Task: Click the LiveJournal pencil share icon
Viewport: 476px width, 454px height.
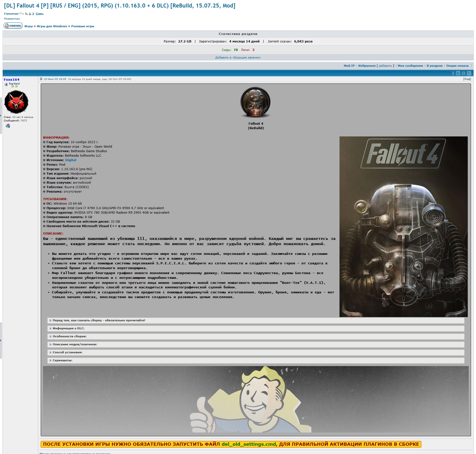Action: click(x=469, y=73)
